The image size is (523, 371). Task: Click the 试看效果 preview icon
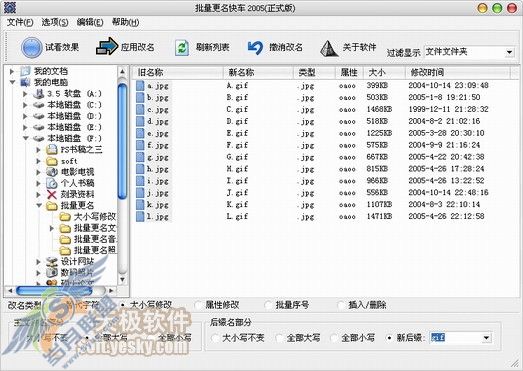coord(31,47)
